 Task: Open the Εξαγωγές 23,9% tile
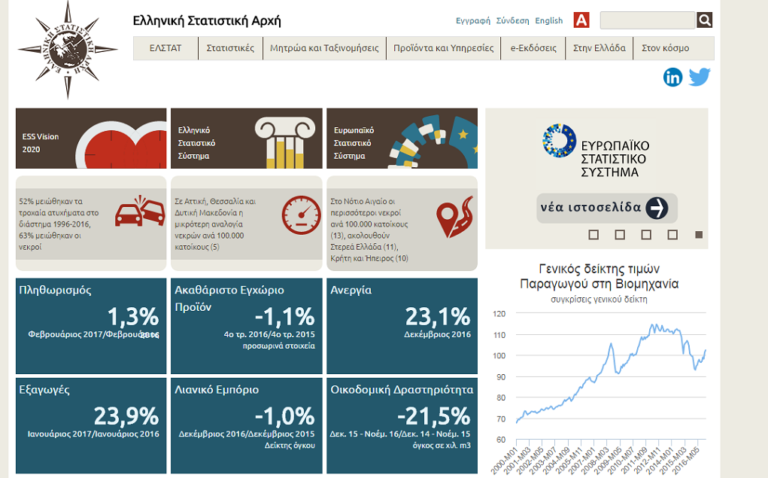[91, 426]
